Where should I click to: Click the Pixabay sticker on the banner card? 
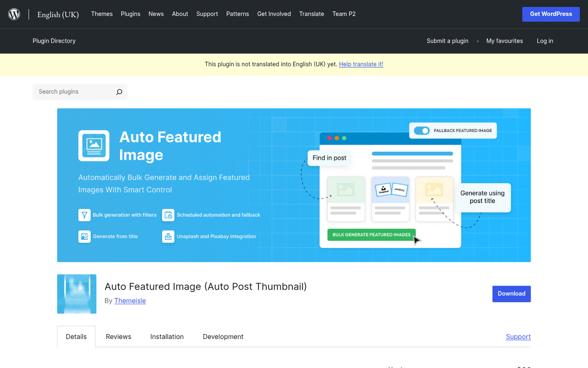[399, 189]
